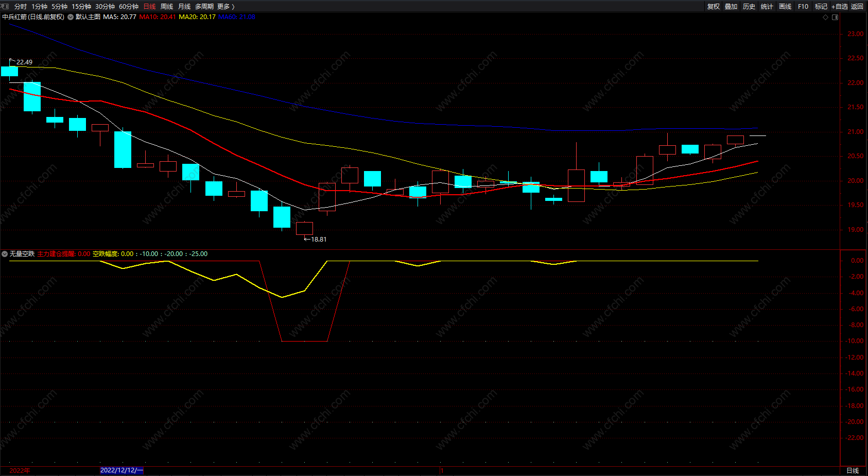Click the MA5: 20.77 label
The image size is (868, 476).
tap(120, 17)
